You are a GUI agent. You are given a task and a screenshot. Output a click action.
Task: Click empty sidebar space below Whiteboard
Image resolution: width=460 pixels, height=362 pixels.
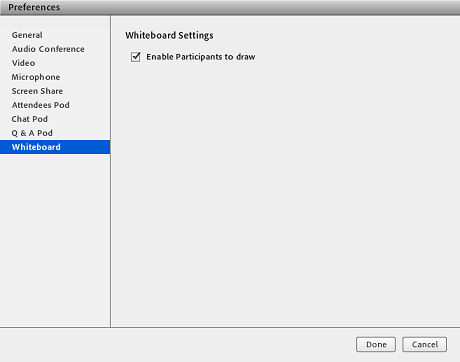55,240
